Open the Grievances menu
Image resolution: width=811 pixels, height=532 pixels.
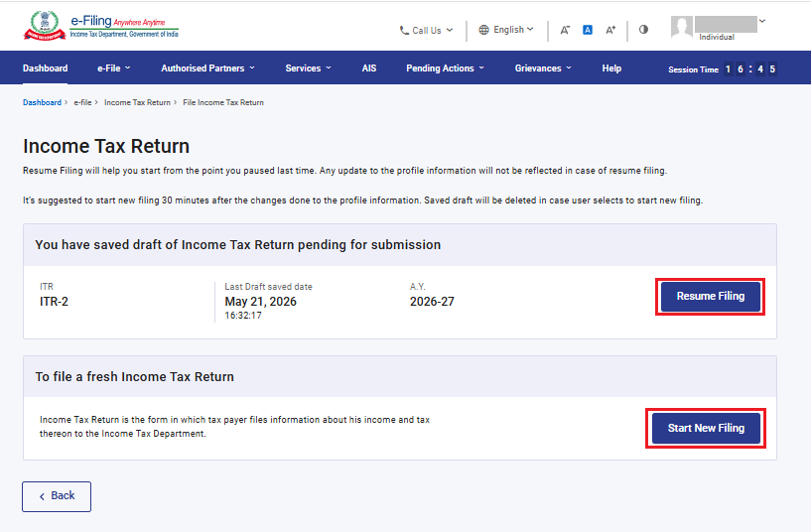click(x=543, y=68)
